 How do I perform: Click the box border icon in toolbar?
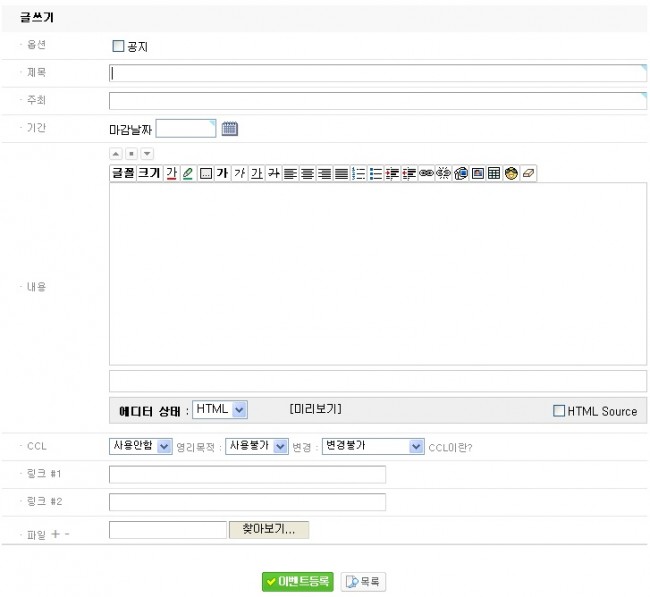pyautogui.click(x=206, y=173)
